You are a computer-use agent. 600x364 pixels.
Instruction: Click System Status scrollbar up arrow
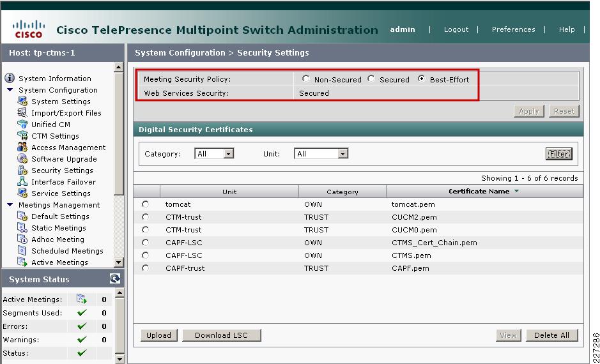click(x=119, y=293)
